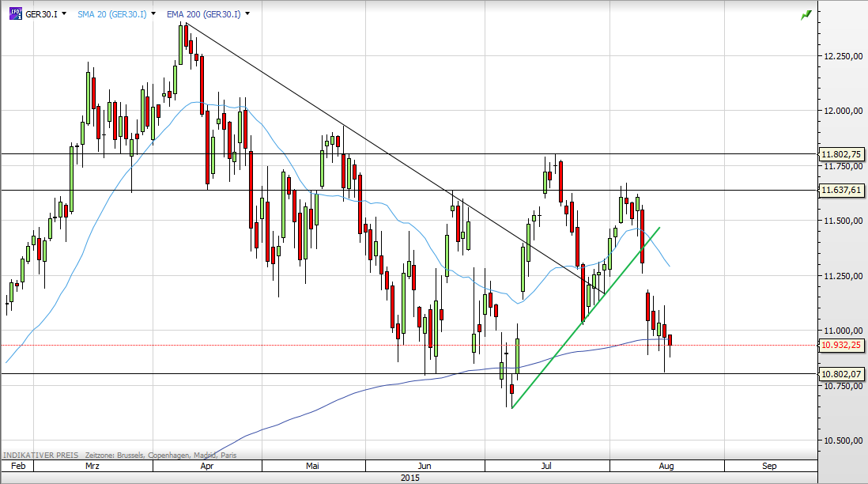Open the GER30.I symbol dropdown arrow
The image size is (868, 484).
point(63,14)
